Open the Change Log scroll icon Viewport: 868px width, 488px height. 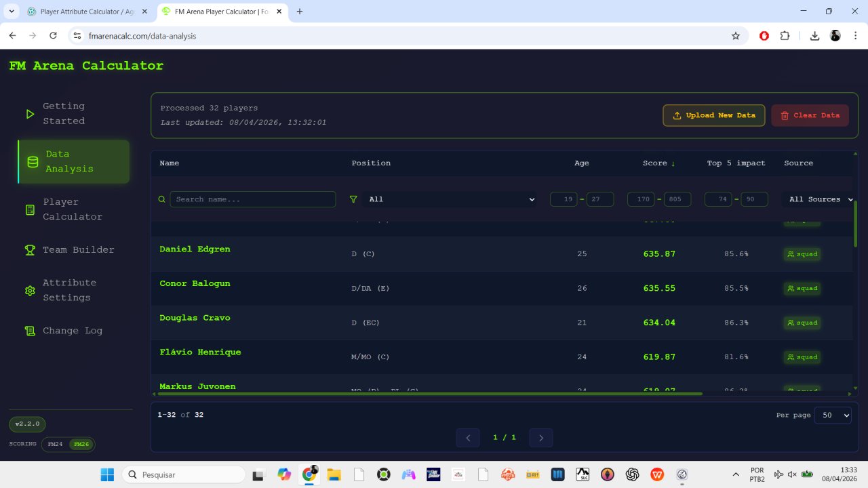30,331
